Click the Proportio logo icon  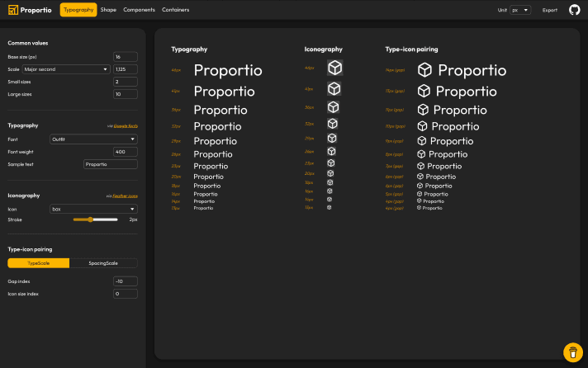(x=12, y=10)
